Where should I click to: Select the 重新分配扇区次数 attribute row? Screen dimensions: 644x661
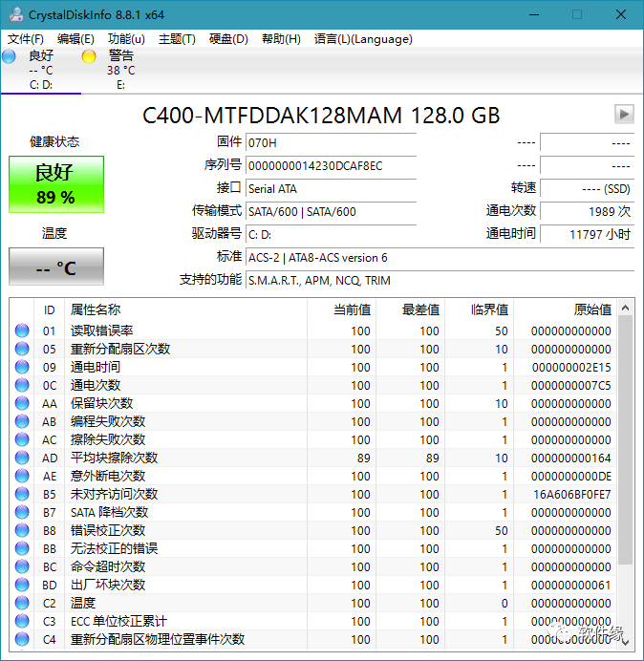[313, 349]
